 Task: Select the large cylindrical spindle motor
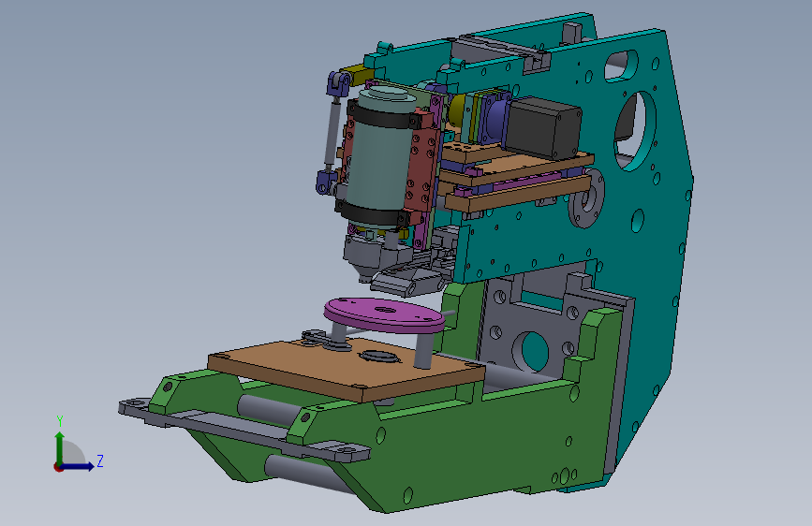381,158
